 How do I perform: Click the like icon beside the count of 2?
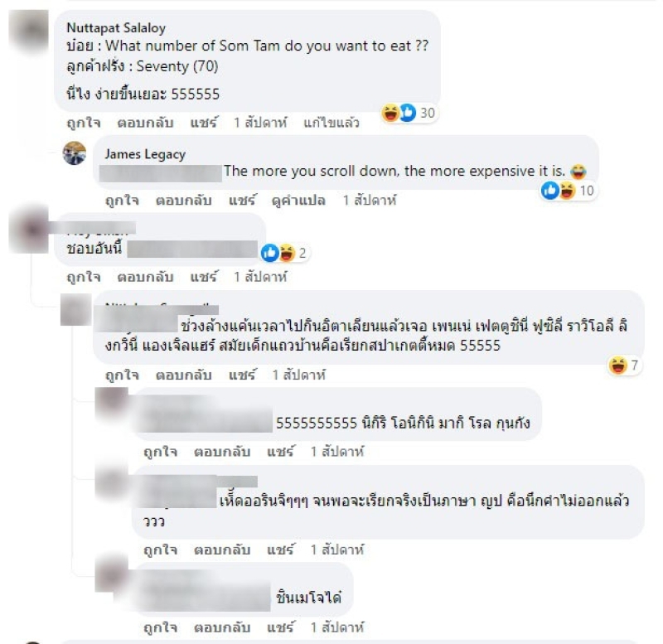coord(269,253)
